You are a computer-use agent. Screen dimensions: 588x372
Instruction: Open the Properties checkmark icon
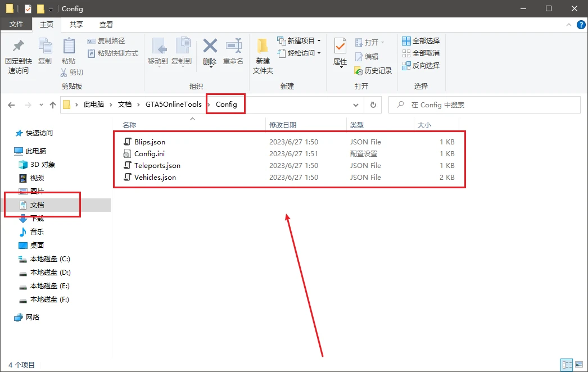click(x=340, y=46)
